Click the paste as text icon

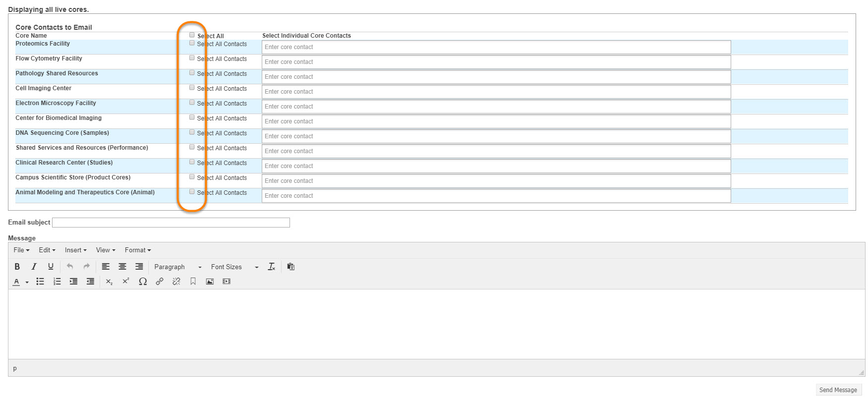coord(291,267)
